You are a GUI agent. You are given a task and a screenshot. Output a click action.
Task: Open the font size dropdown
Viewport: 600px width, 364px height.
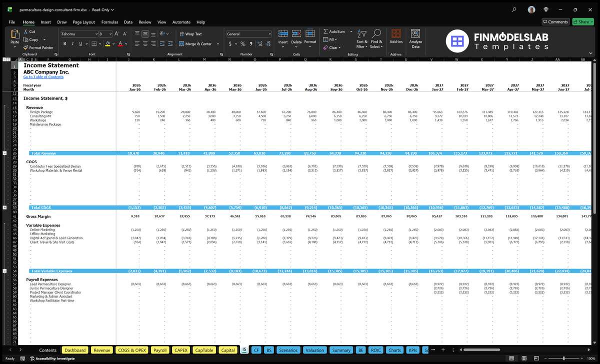(x=109, y=34)
